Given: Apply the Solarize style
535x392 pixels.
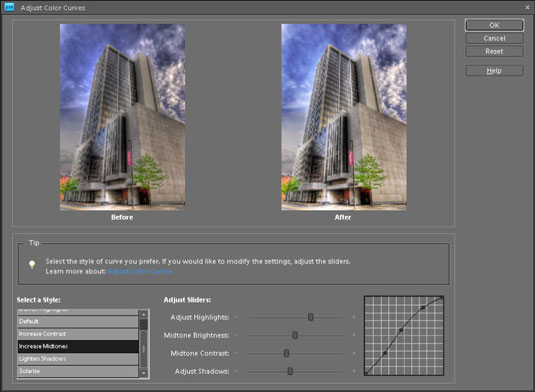Looking at the screenshot, I should [x=78, y=371].
